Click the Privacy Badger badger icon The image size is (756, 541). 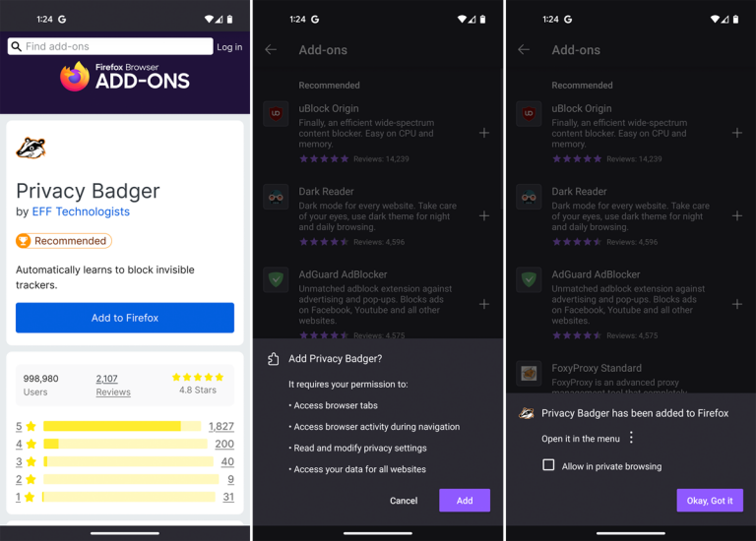pos(31,148)
